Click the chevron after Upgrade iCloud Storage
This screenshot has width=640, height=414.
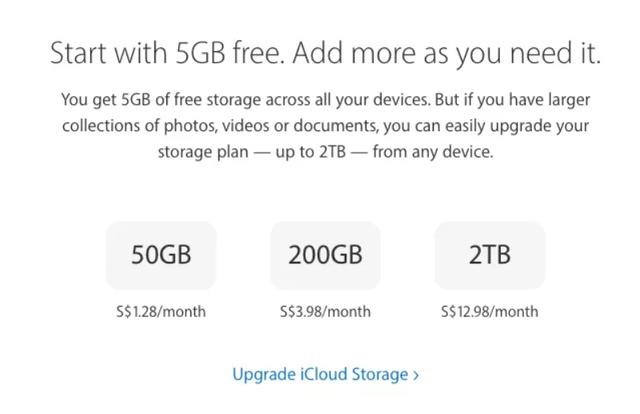[416, 375]
